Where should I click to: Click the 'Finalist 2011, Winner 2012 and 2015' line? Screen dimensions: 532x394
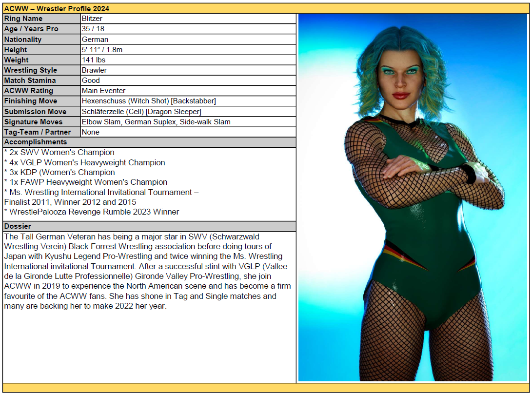click(70, 202)
